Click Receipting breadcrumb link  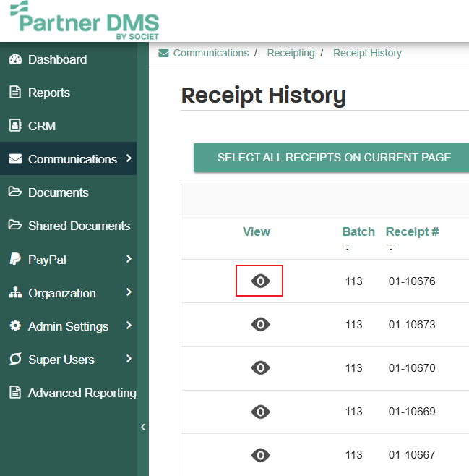(x=291, y=53)
